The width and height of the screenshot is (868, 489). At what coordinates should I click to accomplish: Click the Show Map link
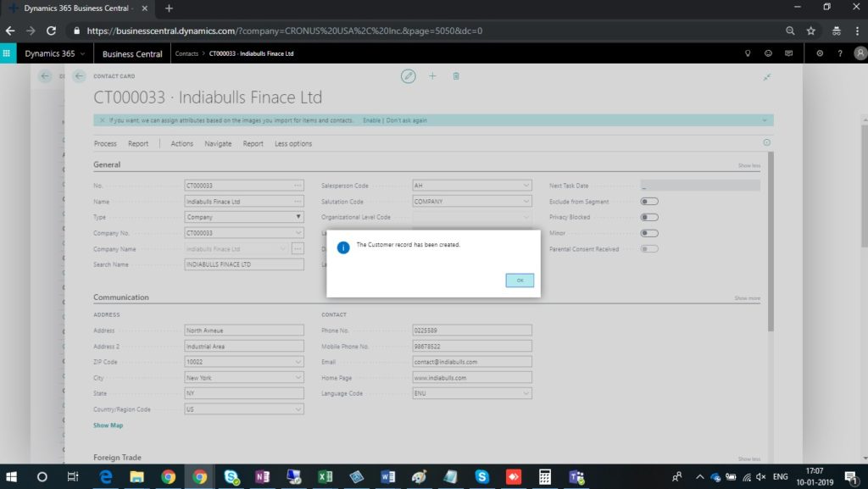(x=108, y=425)
